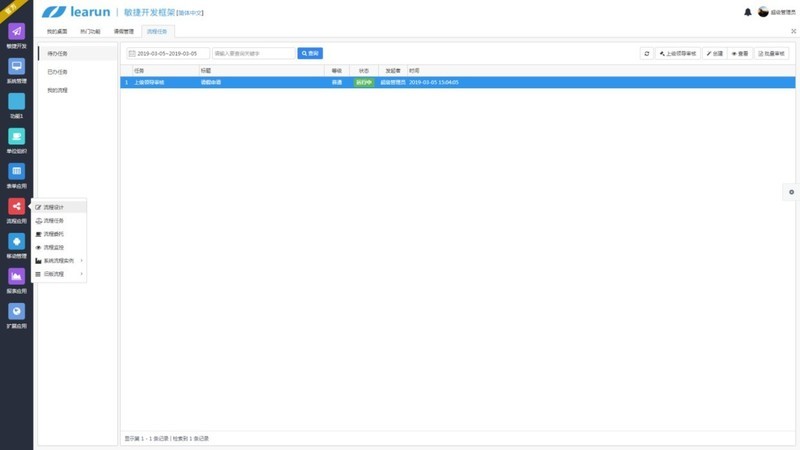Select 待办任务 in left panel
The width and height of the screenshot is (800, 450).
point(78,54)
